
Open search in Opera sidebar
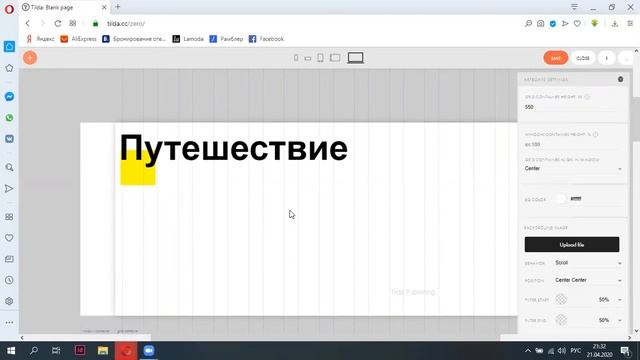[9, 167]
